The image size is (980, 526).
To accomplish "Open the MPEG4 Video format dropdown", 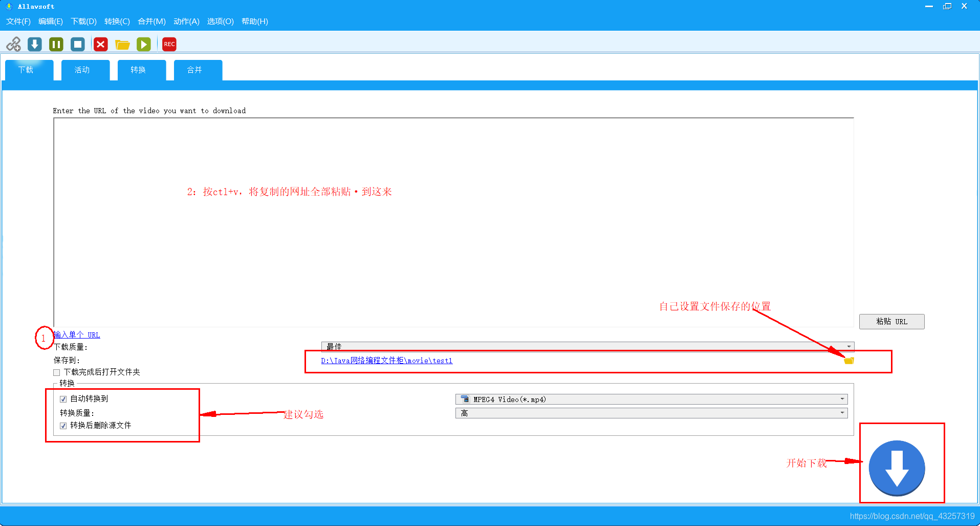I will (x=651, y=399).
